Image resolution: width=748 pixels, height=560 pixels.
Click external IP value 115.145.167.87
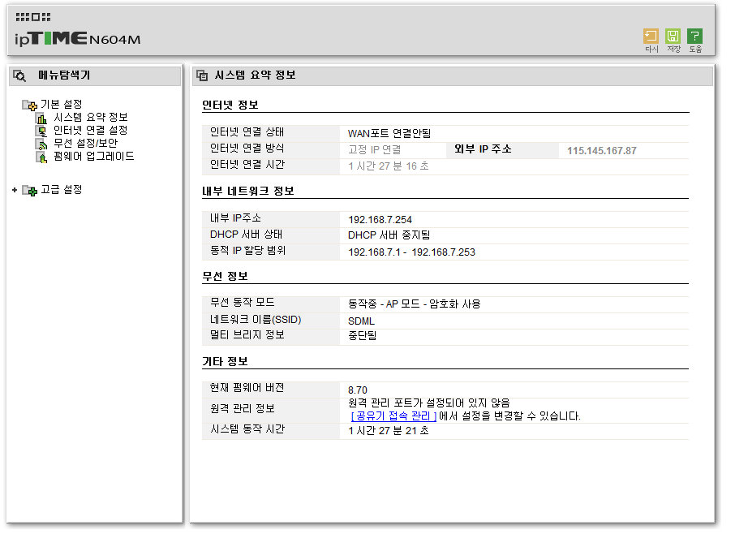coord(601,151)
